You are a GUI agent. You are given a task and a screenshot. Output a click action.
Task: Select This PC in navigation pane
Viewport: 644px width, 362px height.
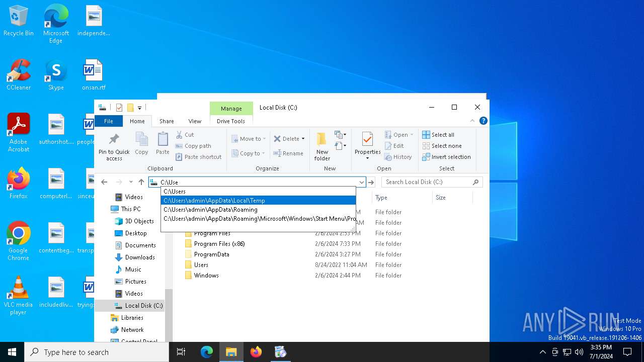(x=131, y=209)
